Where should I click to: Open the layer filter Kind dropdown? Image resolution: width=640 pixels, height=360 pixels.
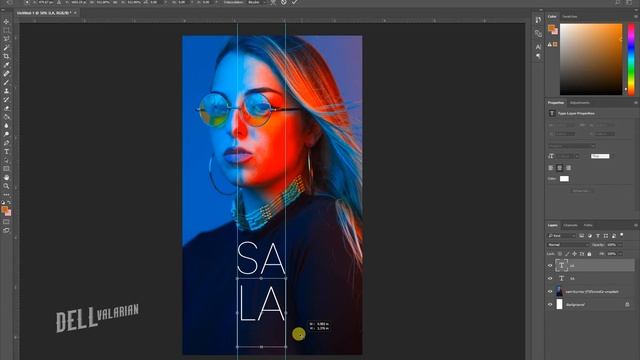pos(561,236)
